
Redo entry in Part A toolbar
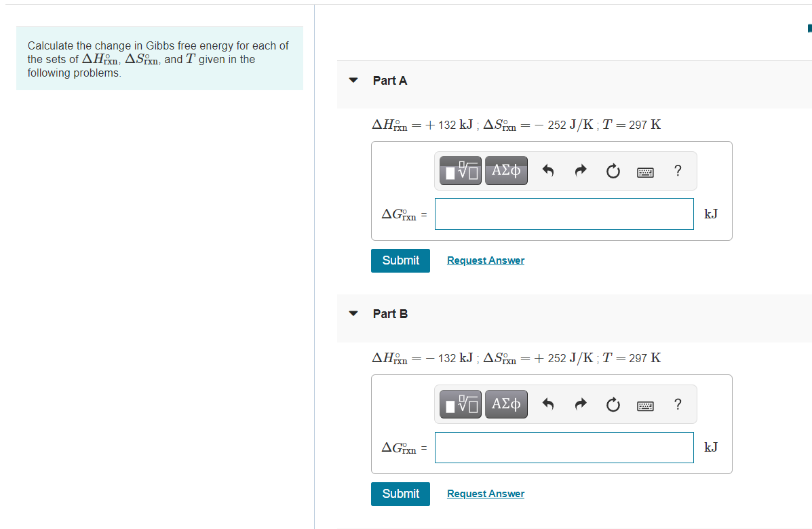[581, 170]
